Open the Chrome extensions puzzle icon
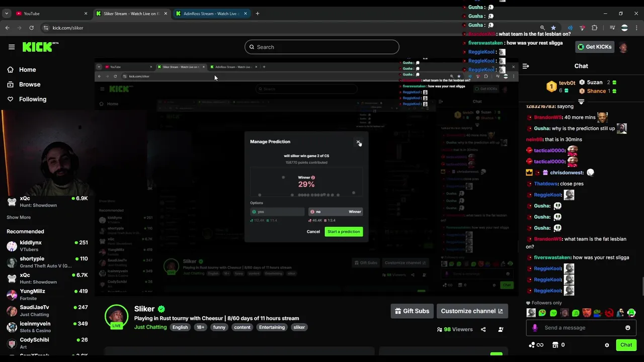Screen dimensions: 644x362 pyautogui.click(x=595, y=28)
